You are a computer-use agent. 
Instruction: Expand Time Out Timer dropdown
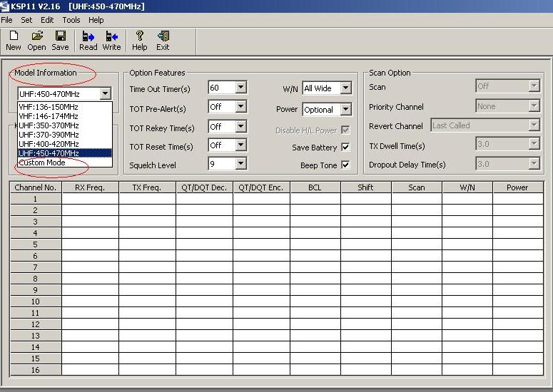pos(241,87)
